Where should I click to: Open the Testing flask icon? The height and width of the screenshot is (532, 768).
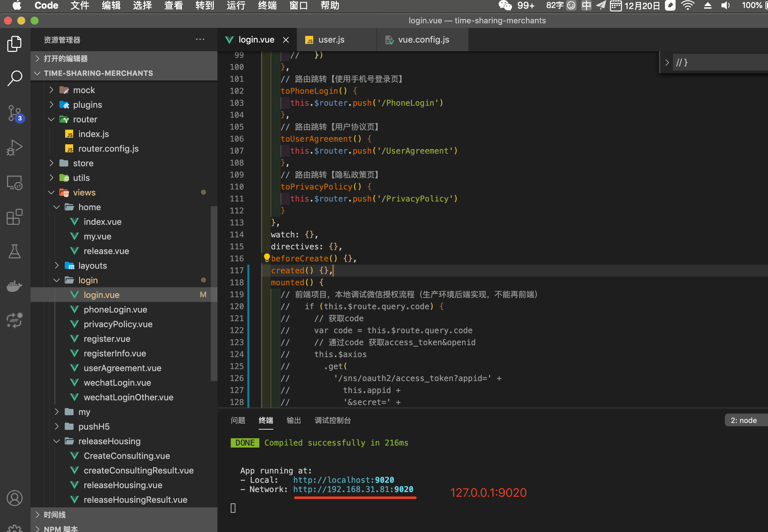pos(15,251)
